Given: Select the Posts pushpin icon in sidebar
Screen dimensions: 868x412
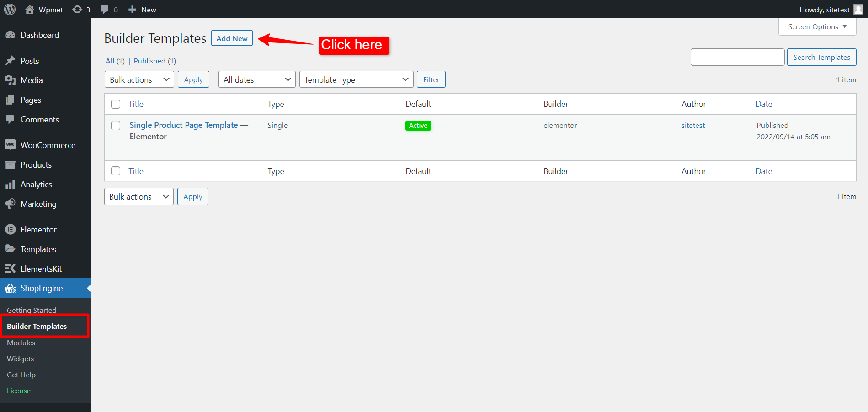Looking at the screenshot, I should [11, 61].
